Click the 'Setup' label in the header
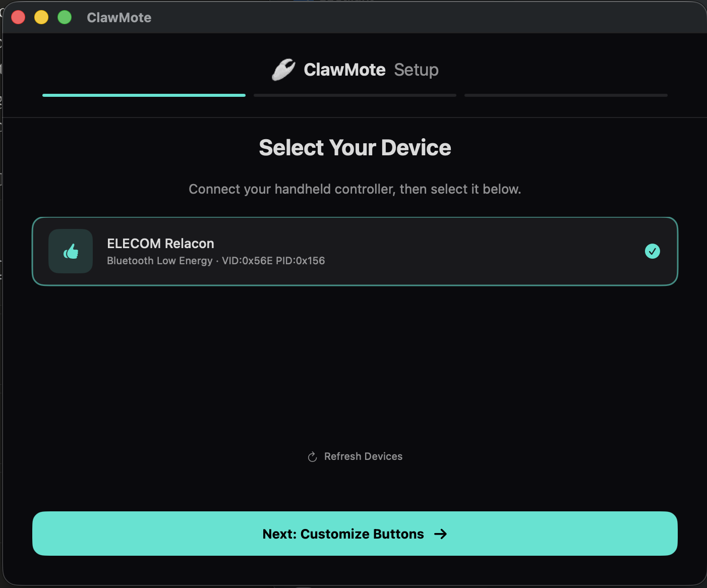Viewport: 707px width, 588px height. click(x=416, y=70)
